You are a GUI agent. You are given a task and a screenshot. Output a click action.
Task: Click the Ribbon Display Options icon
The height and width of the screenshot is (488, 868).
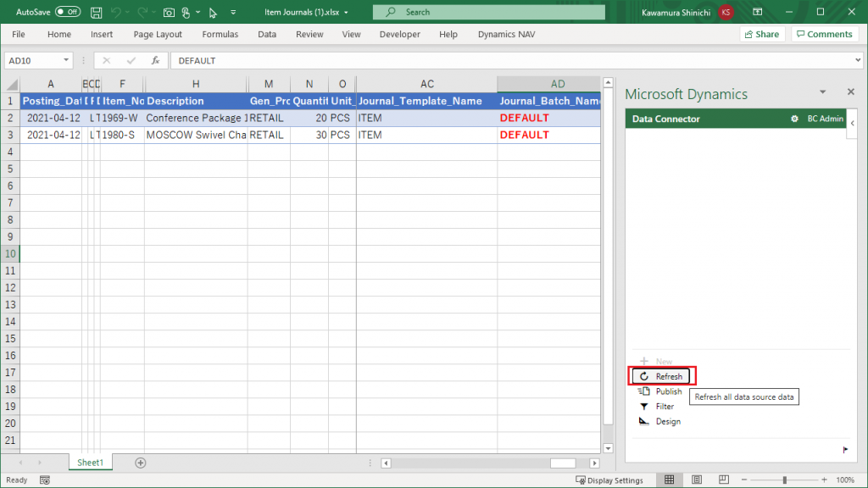click(758, 12)
